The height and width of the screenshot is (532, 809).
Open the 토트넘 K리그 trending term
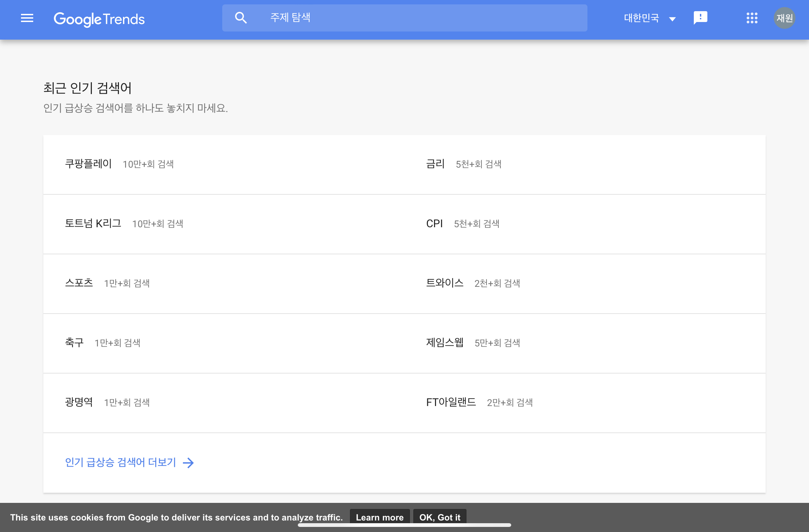point(93,224)
